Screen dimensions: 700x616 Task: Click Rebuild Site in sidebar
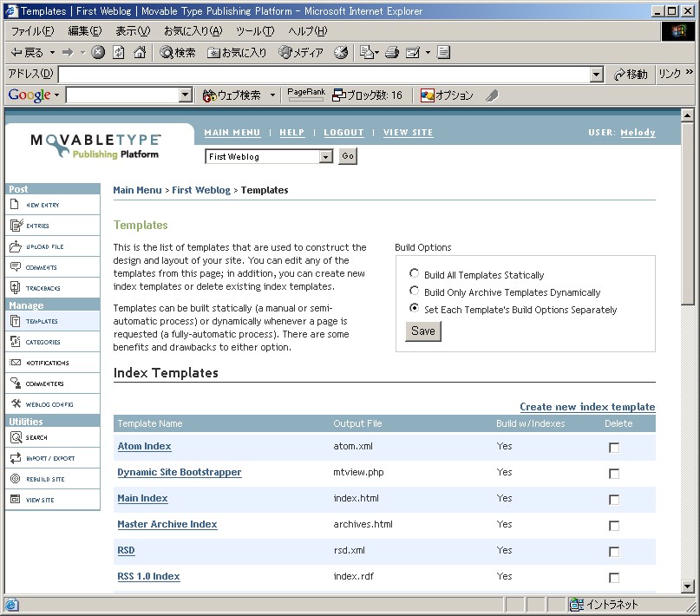[x=52, y=479]
